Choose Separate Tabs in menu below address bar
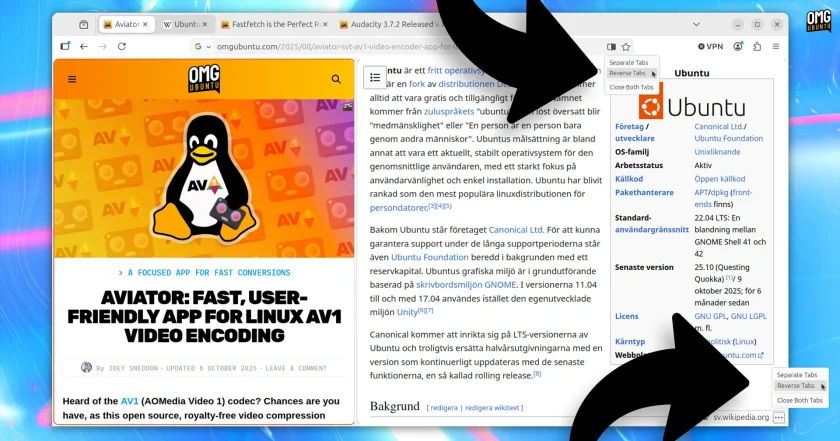 [628, 63]
